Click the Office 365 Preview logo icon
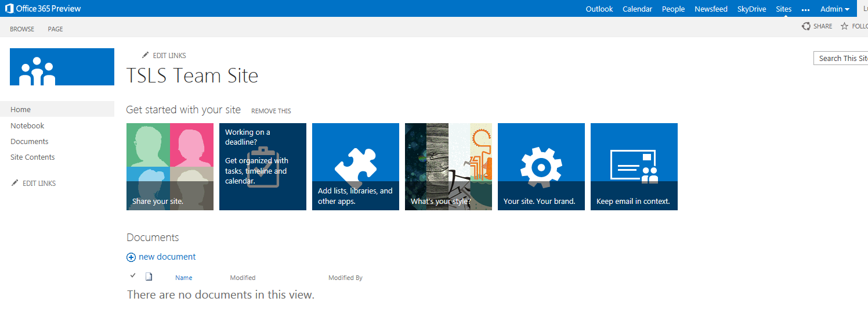The height and width of the screenshot is (316, 868). 9,9
